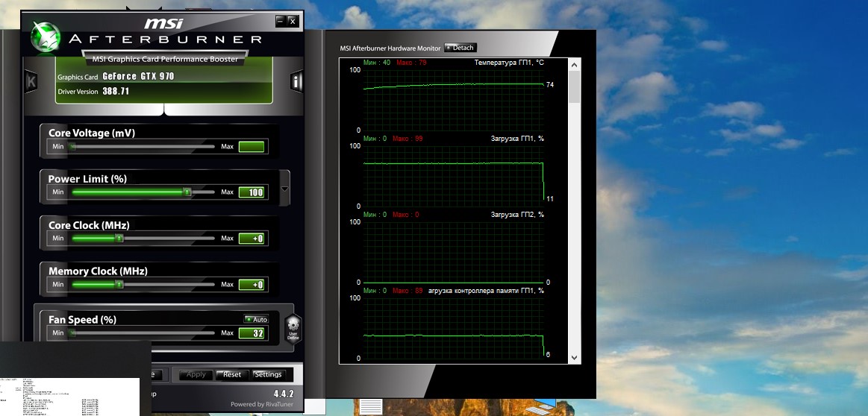Image resolution: width=868 pixels, height=416 pixels.
Task: Close the MSI Afterburner window
Action: click(293, 21)
